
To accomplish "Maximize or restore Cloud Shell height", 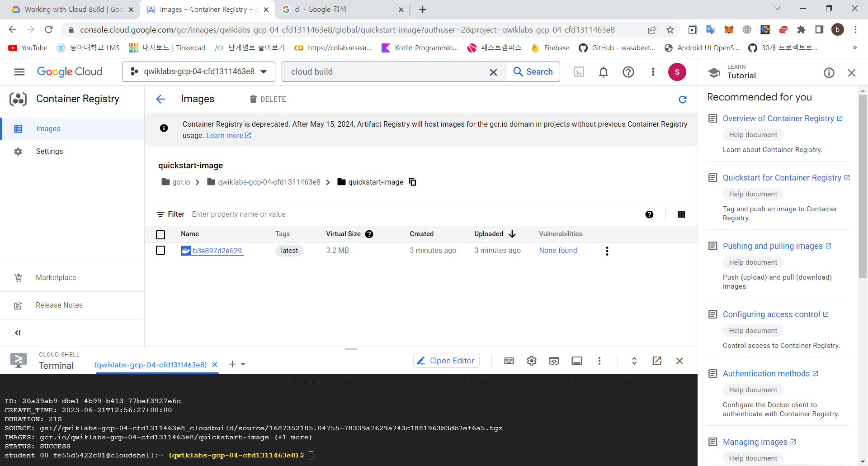I will coord(634,361).
